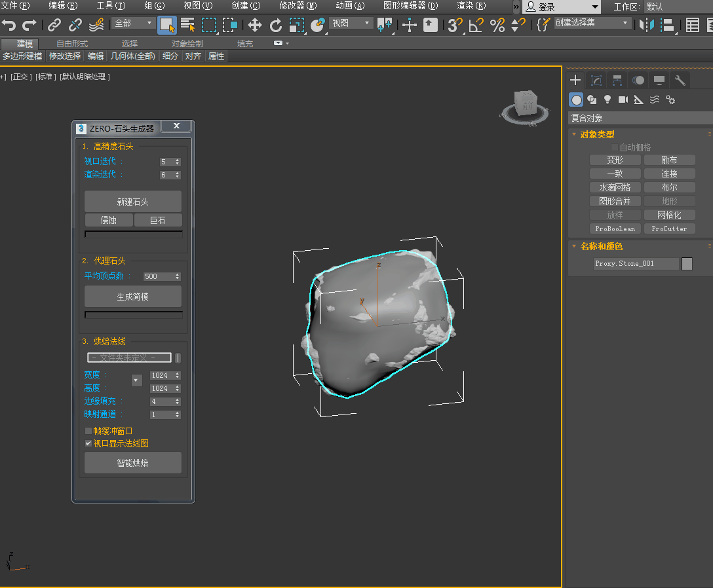Collapse the 对象类型 rollout
The height and width of the screenshot is (588, 713).
pos(597,134)
